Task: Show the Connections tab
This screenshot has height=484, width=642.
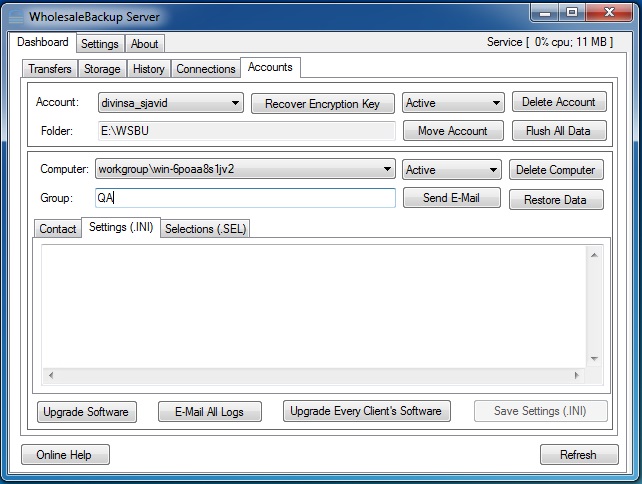Action: pyautogui.click(x=206, y=69)
